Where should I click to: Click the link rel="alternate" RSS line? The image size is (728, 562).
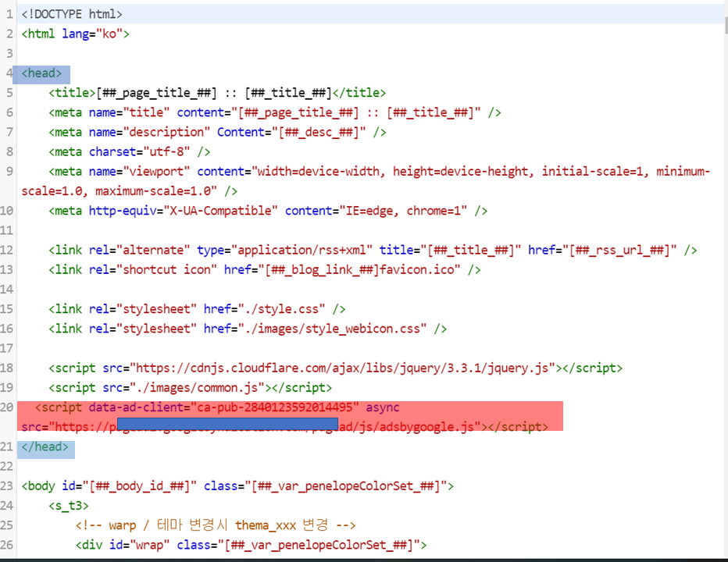[373, 250]
